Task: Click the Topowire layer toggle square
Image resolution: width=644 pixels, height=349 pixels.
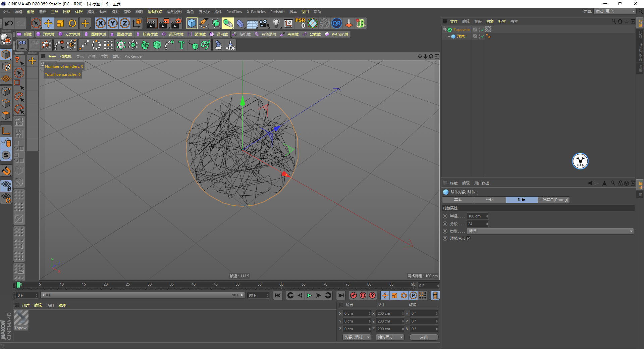Action: pyautogui.click(x=475, y=30)
